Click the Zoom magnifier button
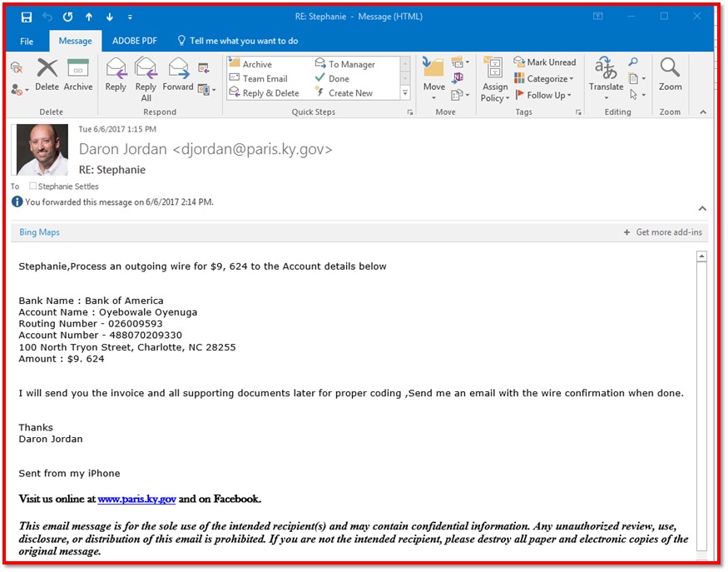 coord(670,75)
